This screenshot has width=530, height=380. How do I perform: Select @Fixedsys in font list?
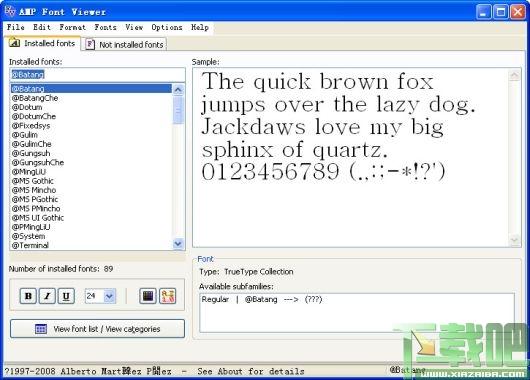click(91, 125)
